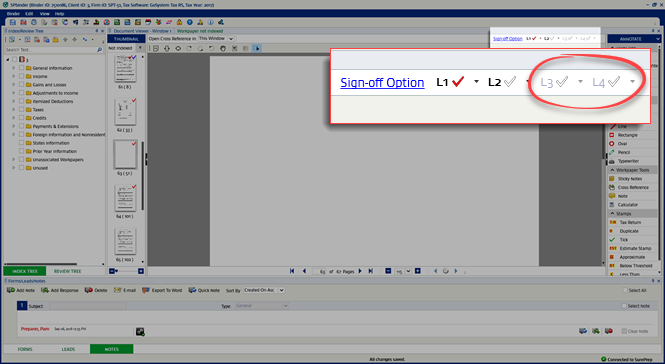Click the Delete button in notes toolbar
This screenshot has width=665, height=364.
click(96, 290)
